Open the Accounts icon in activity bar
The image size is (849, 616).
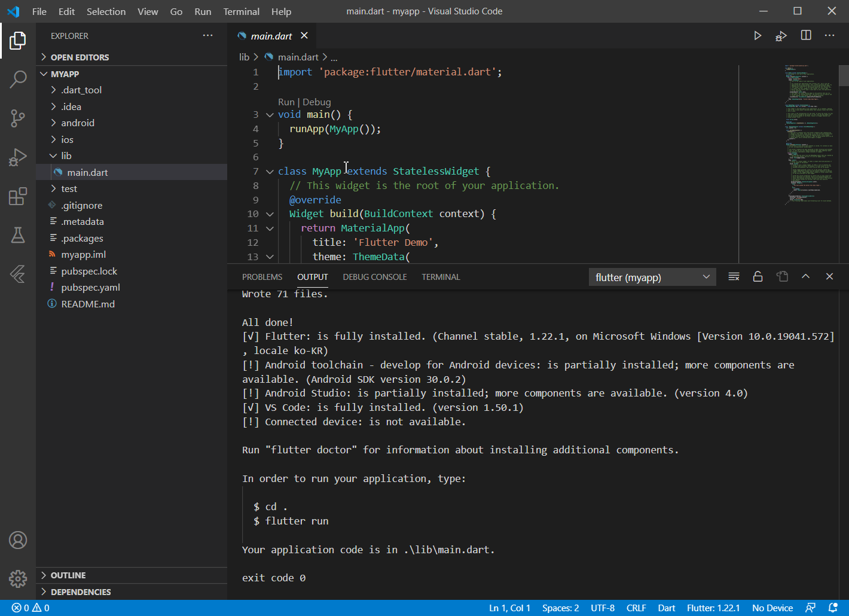(18, 540)
